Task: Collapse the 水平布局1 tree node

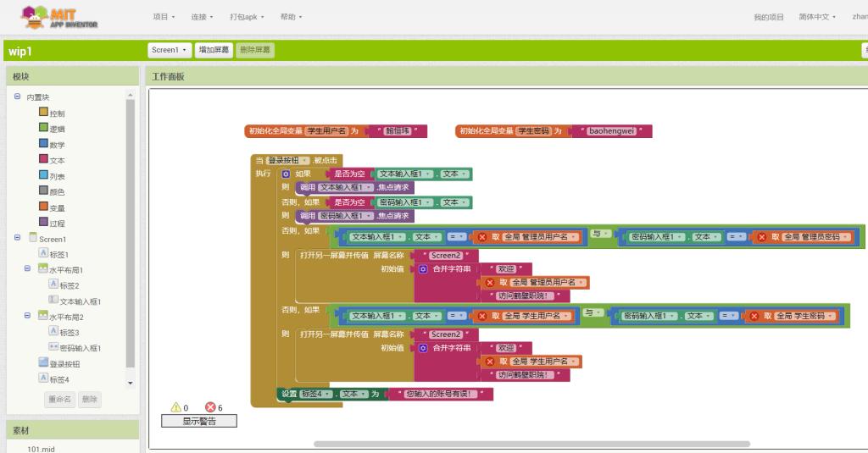Action: click(27, 269)
